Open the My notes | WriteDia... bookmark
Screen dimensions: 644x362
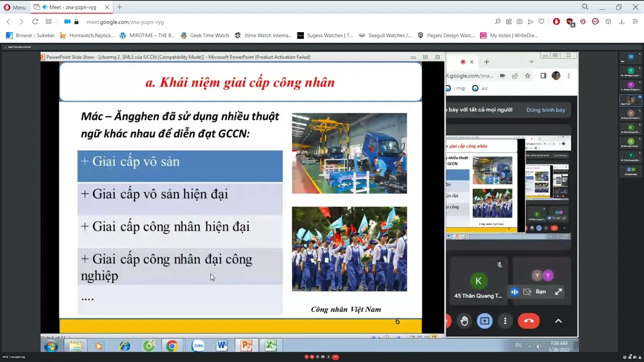click(509, 35)
